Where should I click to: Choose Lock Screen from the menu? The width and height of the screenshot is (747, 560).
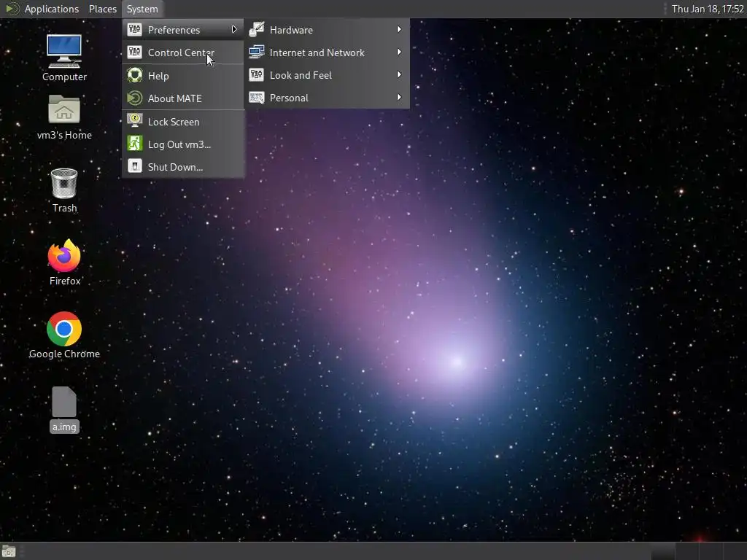(x=183, y=122)
